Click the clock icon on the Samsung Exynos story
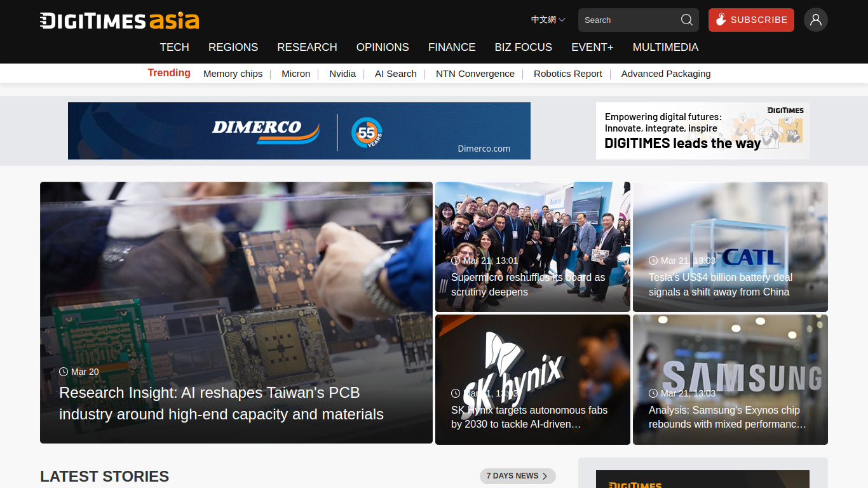 (x=653, y=393)
